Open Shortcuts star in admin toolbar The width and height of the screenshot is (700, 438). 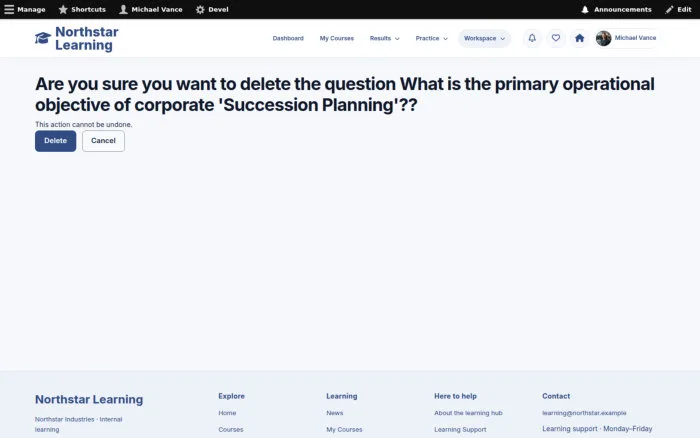pyautogui.click(x=82, y=9)
